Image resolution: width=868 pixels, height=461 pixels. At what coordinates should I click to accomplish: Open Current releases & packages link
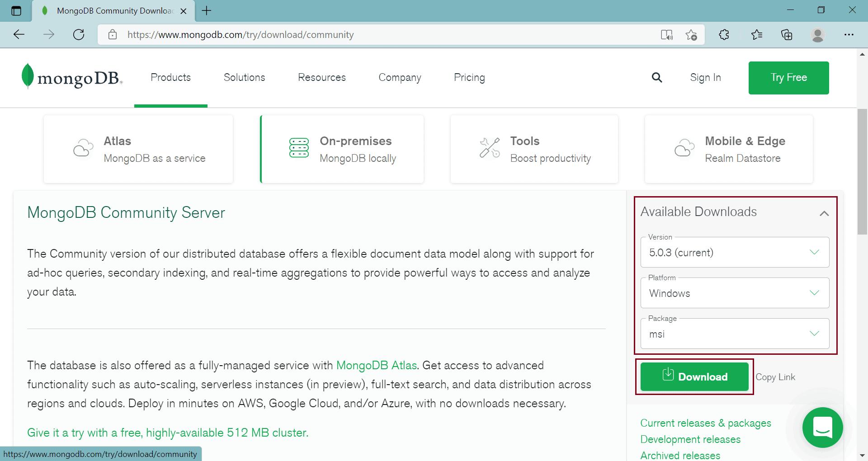click(x=705, y=423)
